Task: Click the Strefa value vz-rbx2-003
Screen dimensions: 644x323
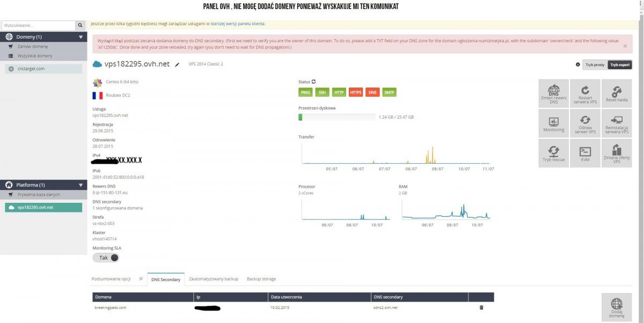Action: click(104, 223)
